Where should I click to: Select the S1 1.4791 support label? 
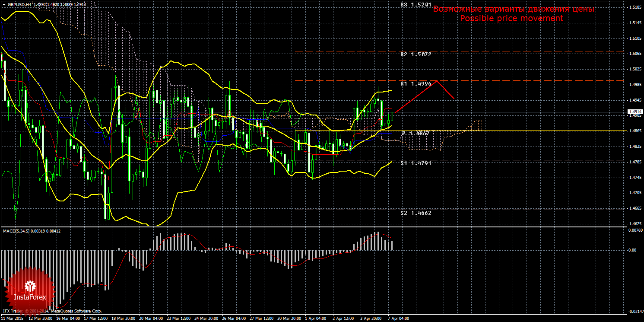[x=416, y=163]
